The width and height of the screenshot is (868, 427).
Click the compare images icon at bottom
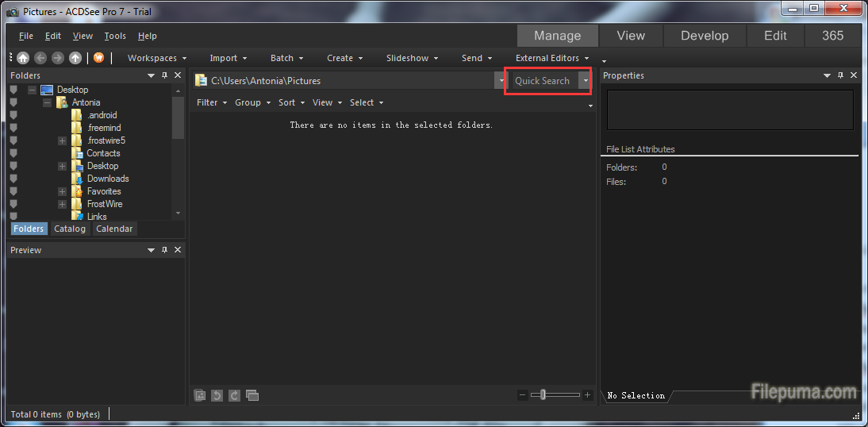coord(252,395)
